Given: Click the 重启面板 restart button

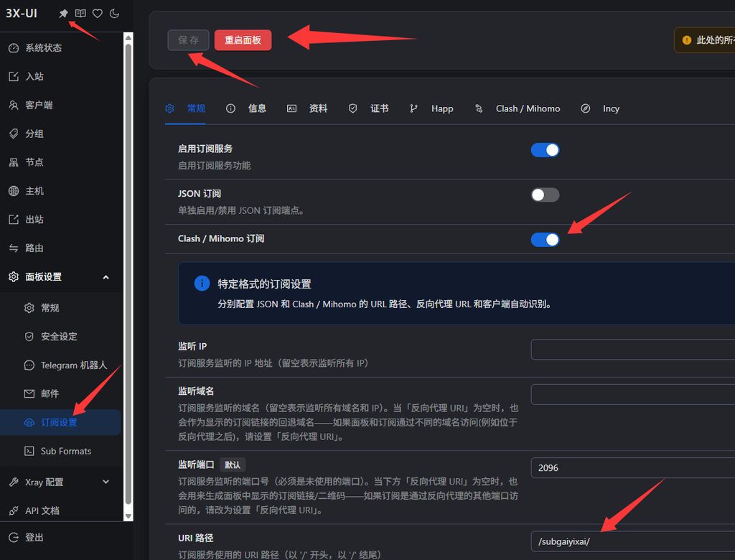Looking at the screenshot, I should pos(243,40).
